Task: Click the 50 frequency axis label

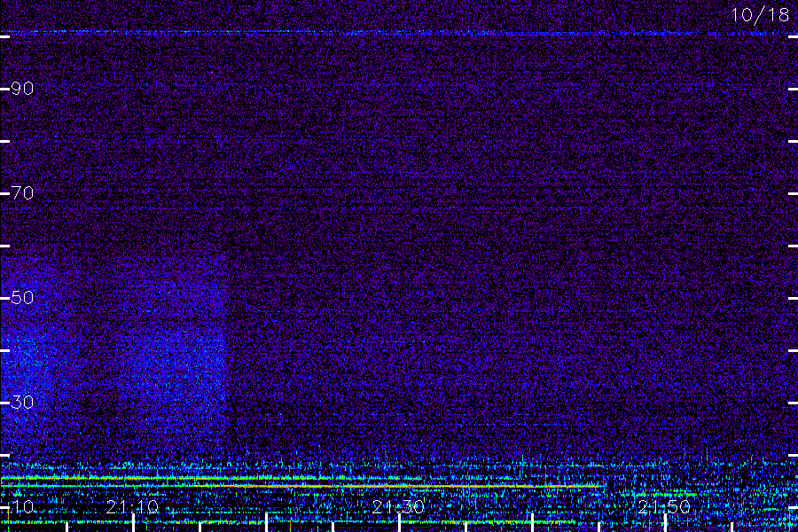Action: click(x=22, y=297)
